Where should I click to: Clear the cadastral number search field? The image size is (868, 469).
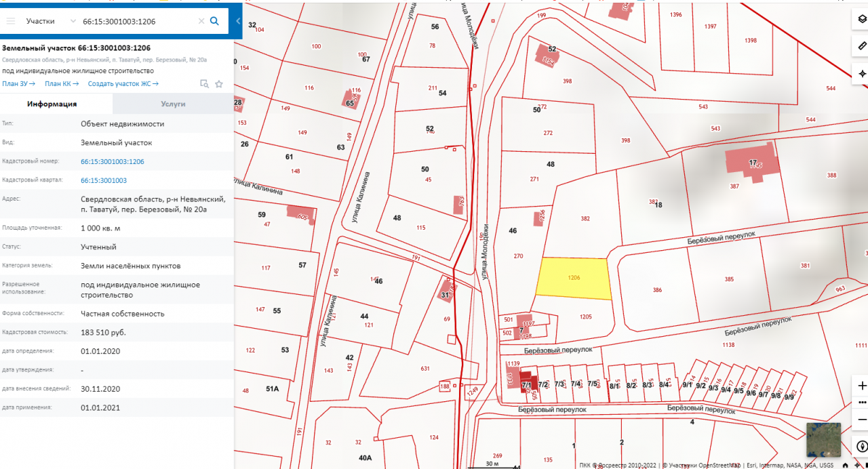pyautogui.click(x=201, y=21)
